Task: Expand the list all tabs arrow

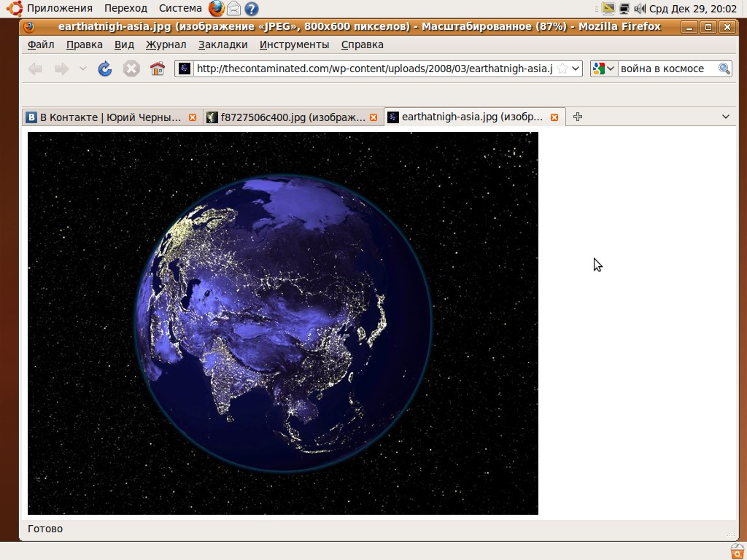Action: pos(726,117)
